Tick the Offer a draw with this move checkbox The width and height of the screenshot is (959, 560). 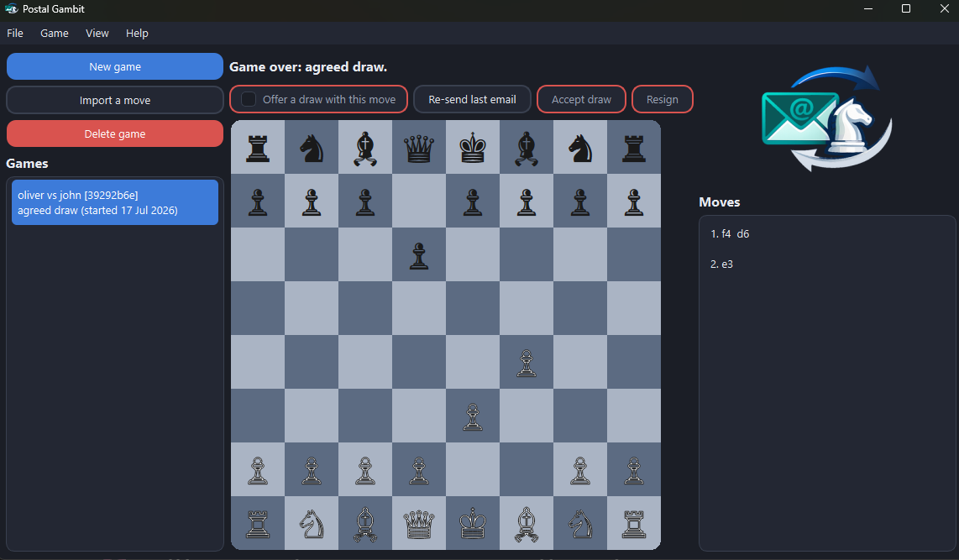coord(249,99)
